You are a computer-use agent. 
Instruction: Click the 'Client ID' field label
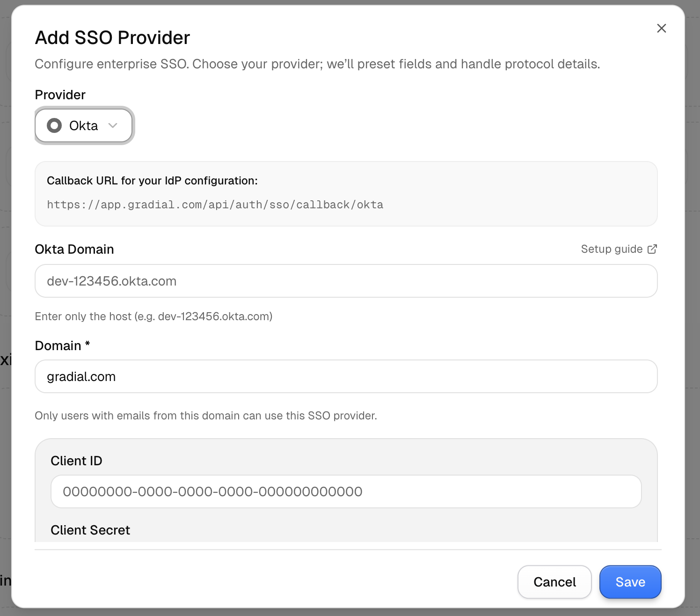click(x=76, y=461)
